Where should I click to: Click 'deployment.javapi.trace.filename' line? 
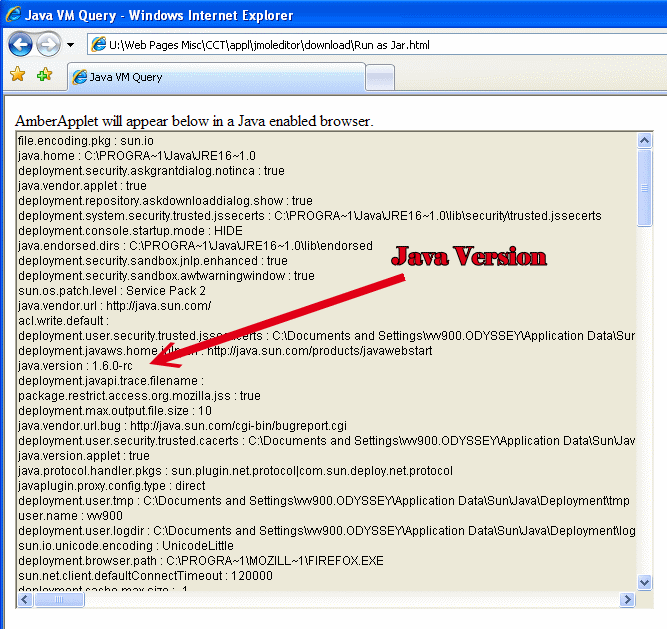[x=111, y=381]
